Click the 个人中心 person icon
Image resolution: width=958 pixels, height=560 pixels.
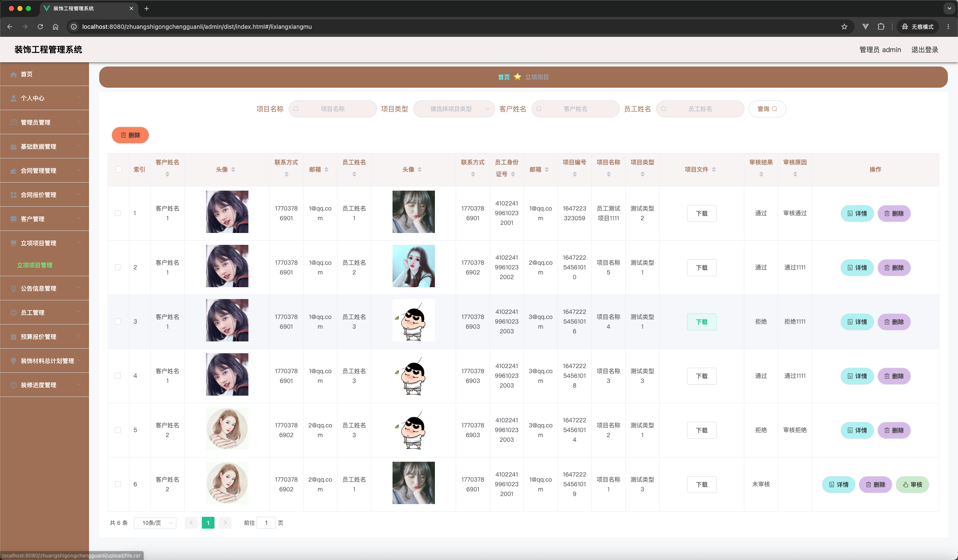pos(14,99)
